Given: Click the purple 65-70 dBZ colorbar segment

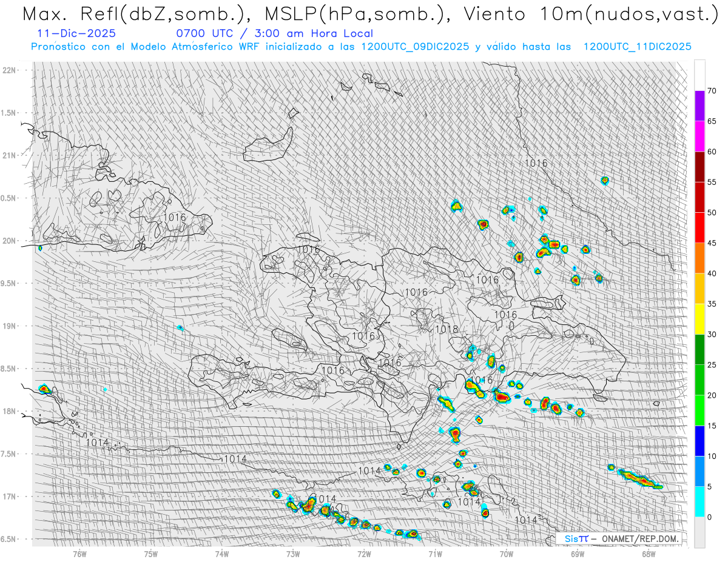Looking at the screenshot, I should (699, 106).
